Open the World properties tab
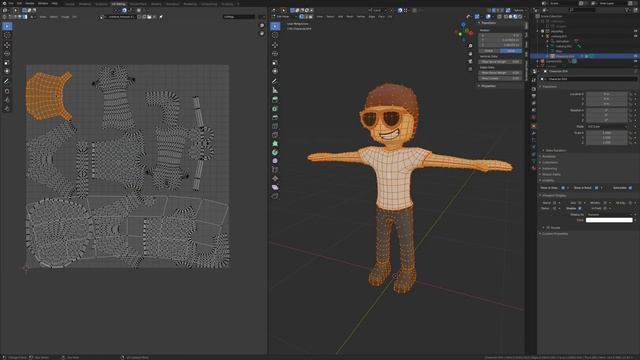The width and height of the screenshot is (640, 360). click(534, 117)
